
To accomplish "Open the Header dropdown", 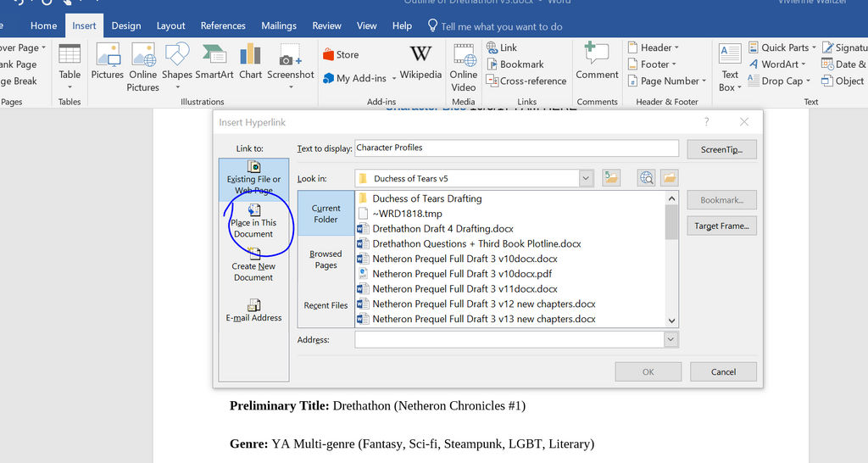I will [654, 47].
